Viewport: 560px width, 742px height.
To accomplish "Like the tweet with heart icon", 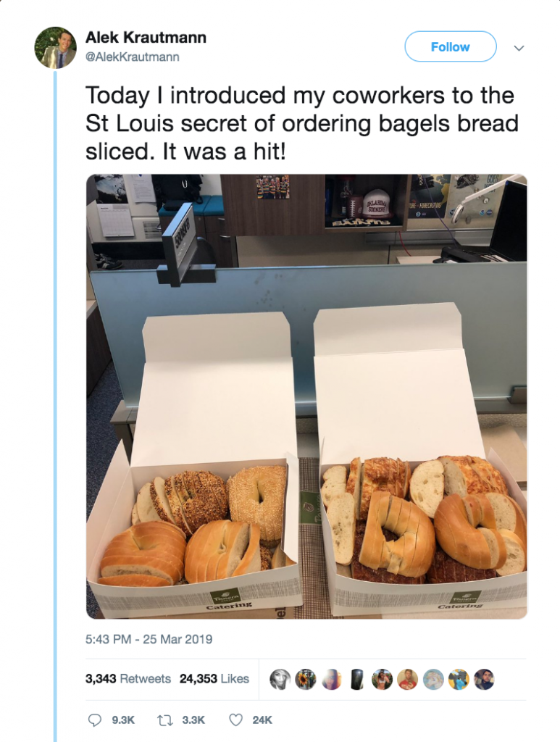I will coord(235,720).
